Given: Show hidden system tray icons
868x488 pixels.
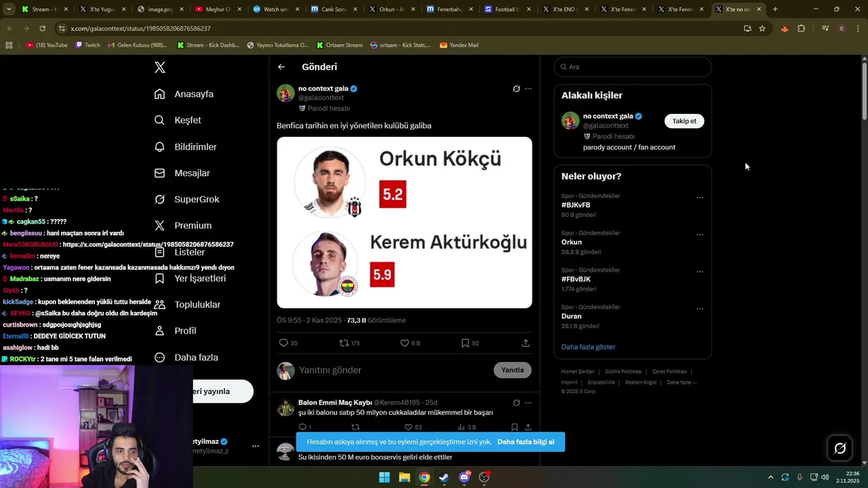Looking at the screenshot, I should pyautogui.click(x=770, y=477).
